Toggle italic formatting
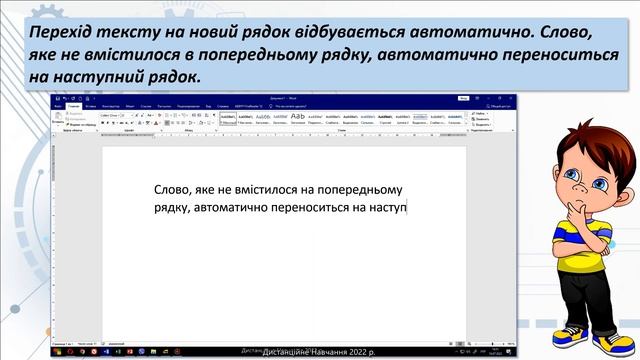 tap(107, 123)
